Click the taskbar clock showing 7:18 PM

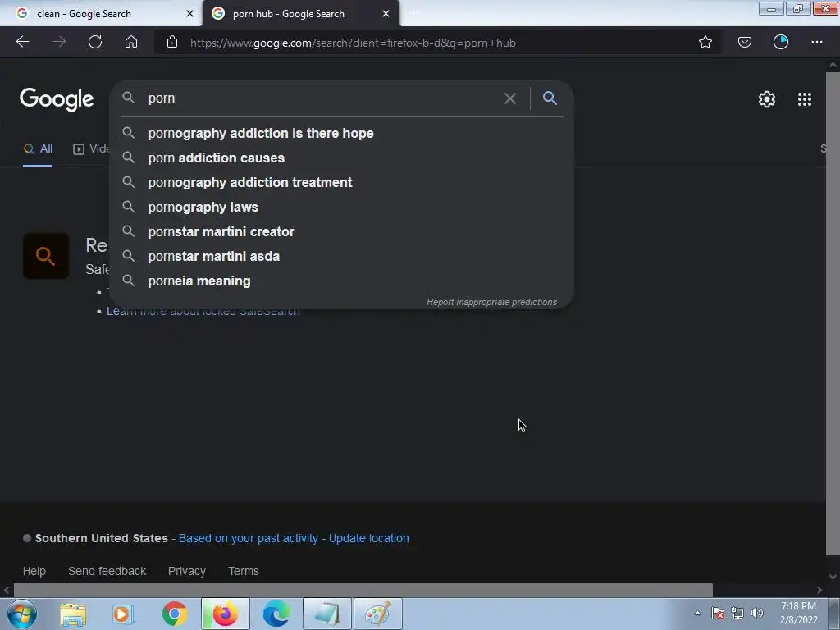798,613
